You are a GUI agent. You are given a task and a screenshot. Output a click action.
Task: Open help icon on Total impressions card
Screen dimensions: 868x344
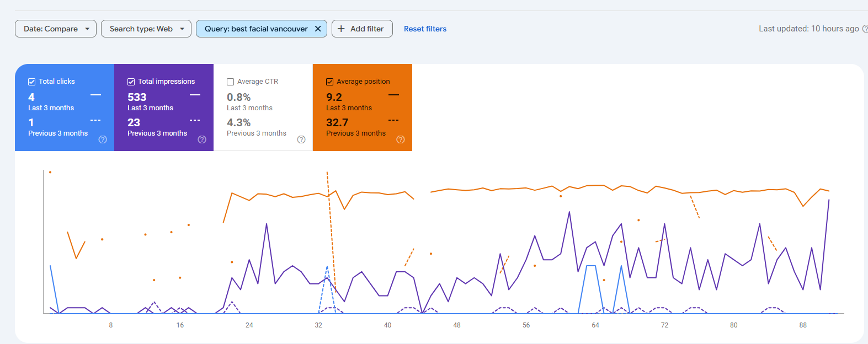202,139
